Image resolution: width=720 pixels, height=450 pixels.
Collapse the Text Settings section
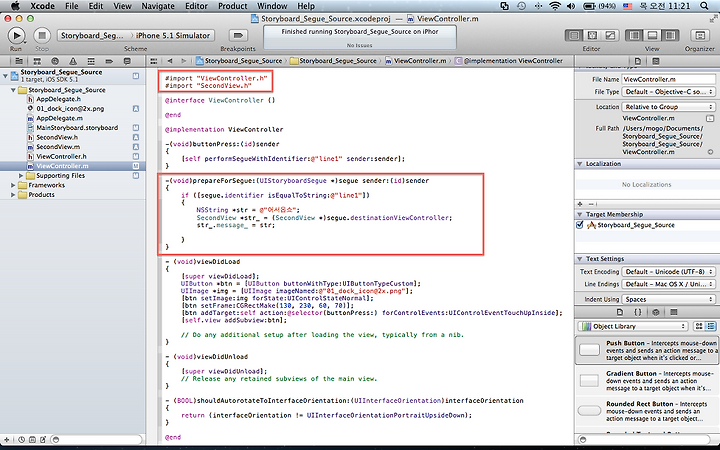[580, 259]
